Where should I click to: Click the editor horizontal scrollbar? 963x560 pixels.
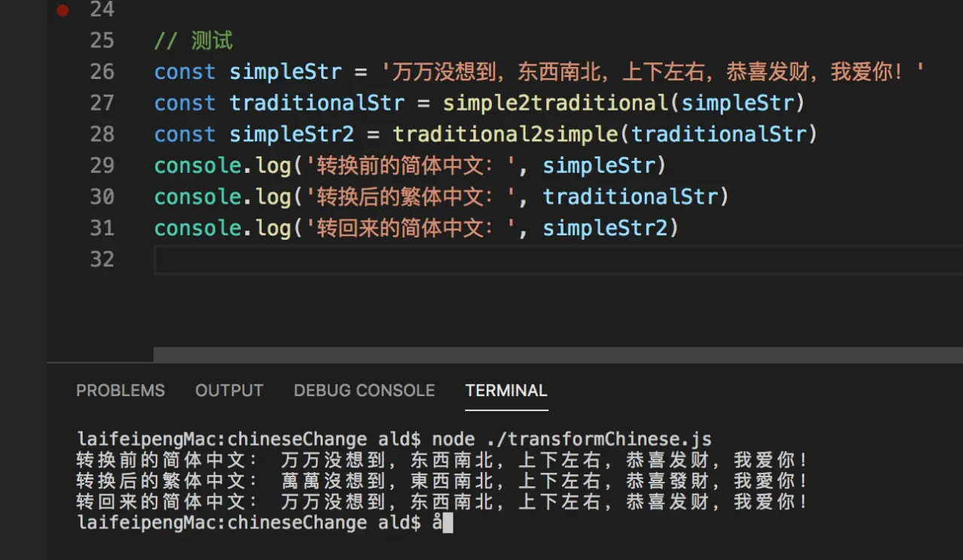tap(558, 354)
